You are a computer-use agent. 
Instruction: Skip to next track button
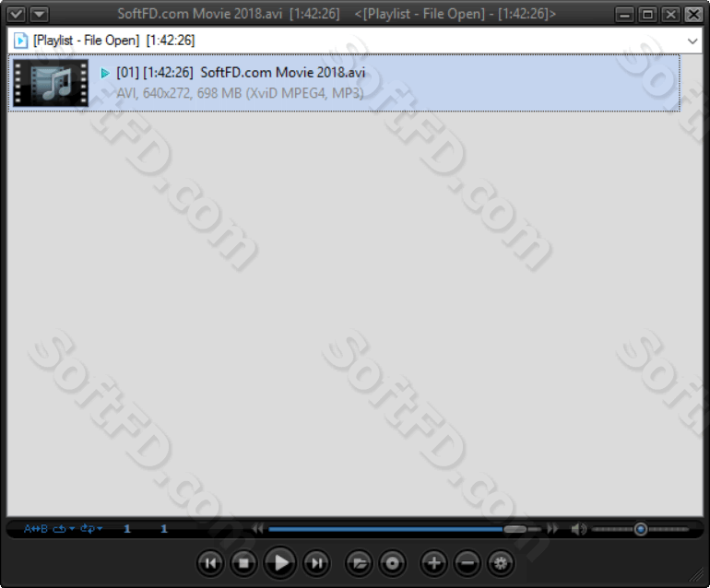tap(316, 563)
